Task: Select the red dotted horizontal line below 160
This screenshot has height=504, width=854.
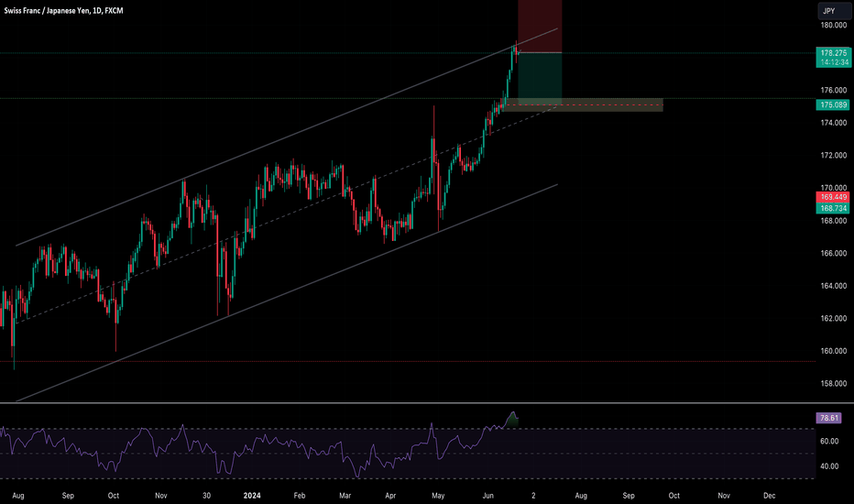Action: [408, 361]
